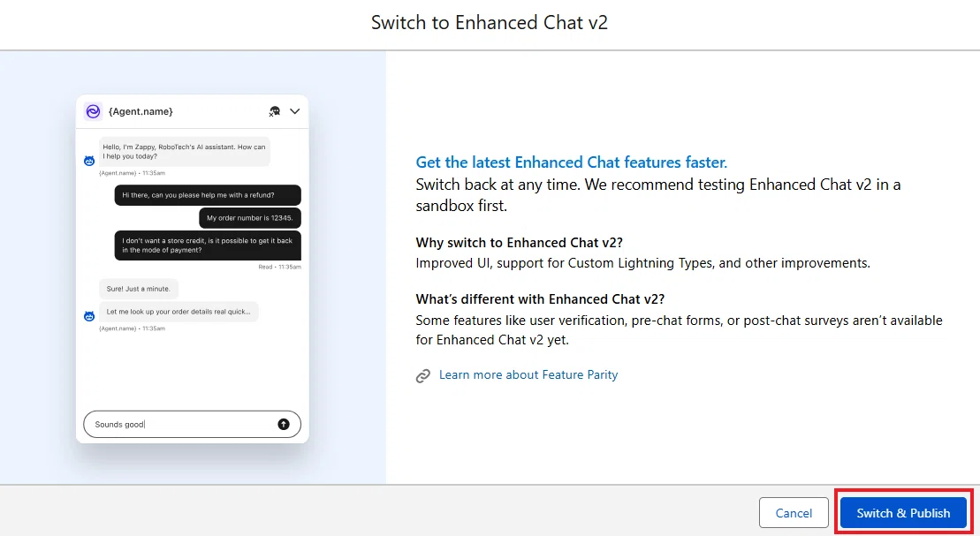The image size is (980, 536).
Task: Confirm with the Switch & Publish button
Action: point(903,513)
